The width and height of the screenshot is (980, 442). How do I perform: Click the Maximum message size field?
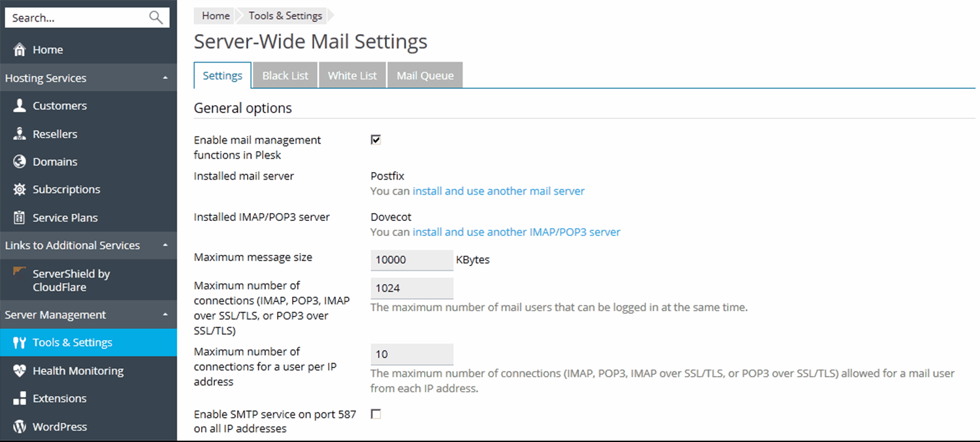(x=412, y=260)
